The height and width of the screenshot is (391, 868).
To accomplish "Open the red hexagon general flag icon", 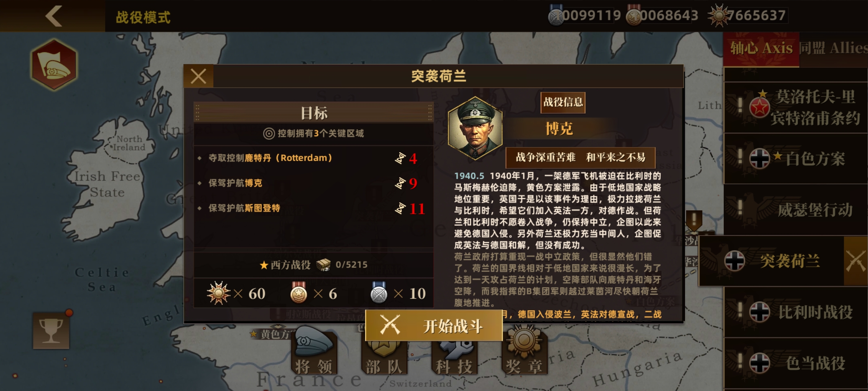I will pos(54,64).
